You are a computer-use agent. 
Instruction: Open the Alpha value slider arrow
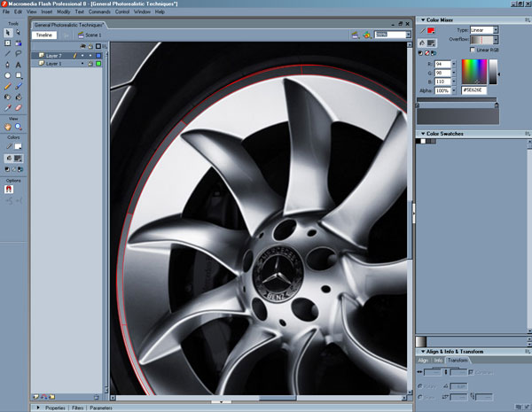pyautogui.click(x=454, y=90)
